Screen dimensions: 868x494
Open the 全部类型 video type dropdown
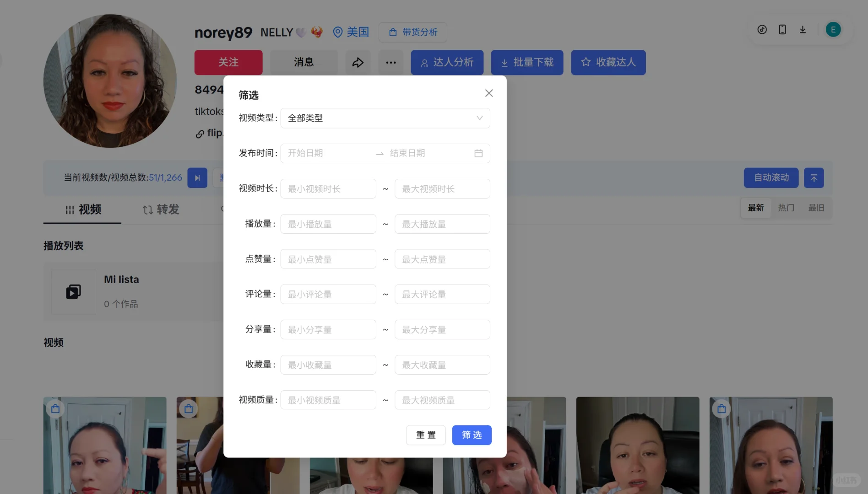tap(385, 118)
